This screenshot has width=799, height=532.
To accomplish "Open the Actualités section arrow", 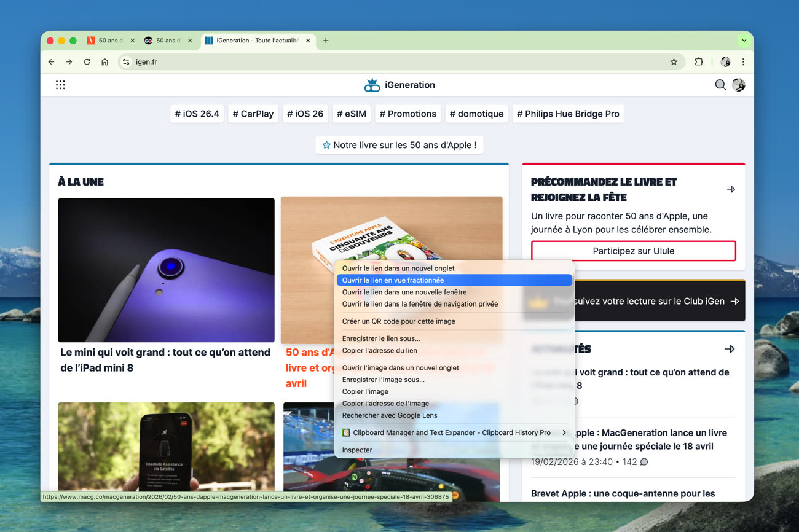I will [730, 349].
